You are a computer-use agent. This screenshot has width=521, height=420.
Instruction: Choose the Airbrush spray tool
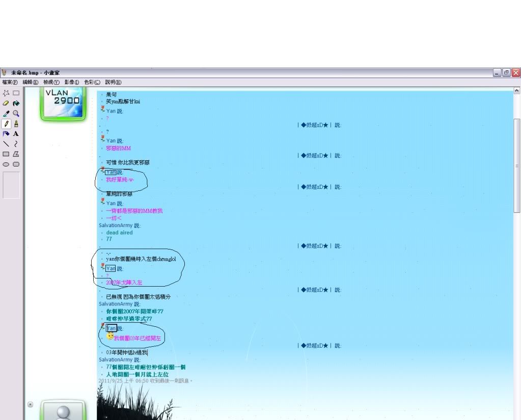[6, 134]
